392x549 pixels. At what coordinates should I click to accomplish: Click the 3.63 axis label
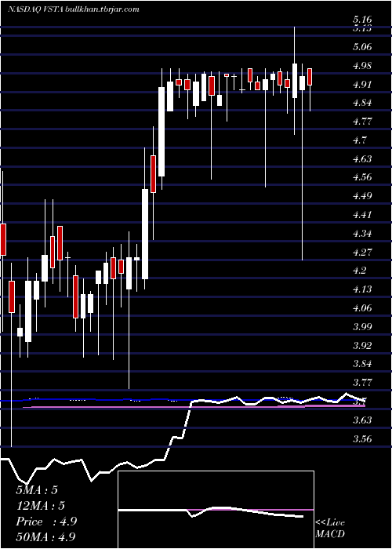click(362, 420)
